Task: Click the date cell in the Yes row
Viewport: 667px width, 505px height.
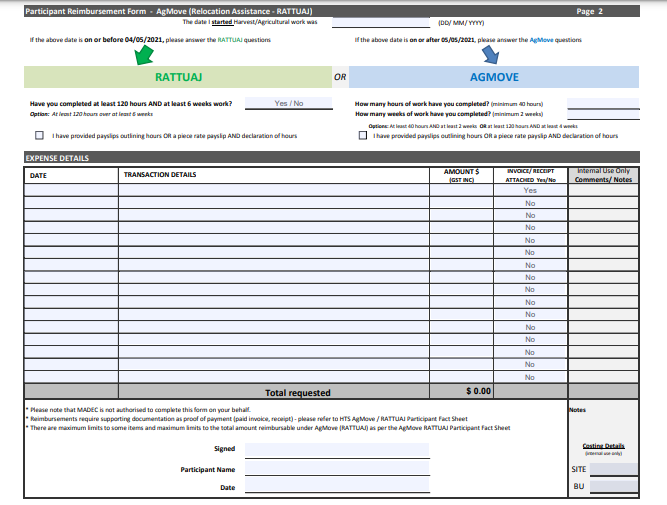Action: pyautogui.click(x=71, y=190)
